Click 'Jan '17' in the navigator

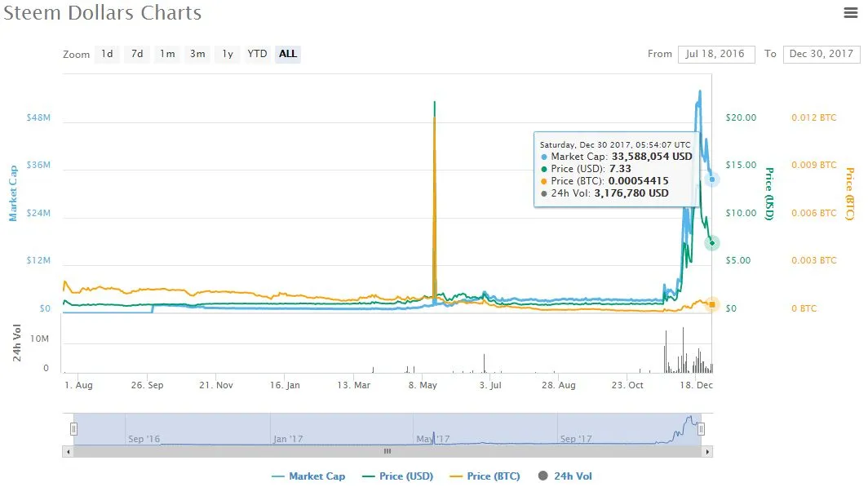click(288, 439)
